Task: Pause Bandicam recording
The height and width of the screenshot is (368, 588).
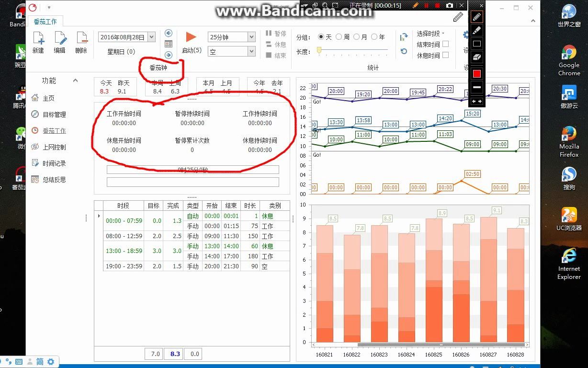Action: point(426,5)
